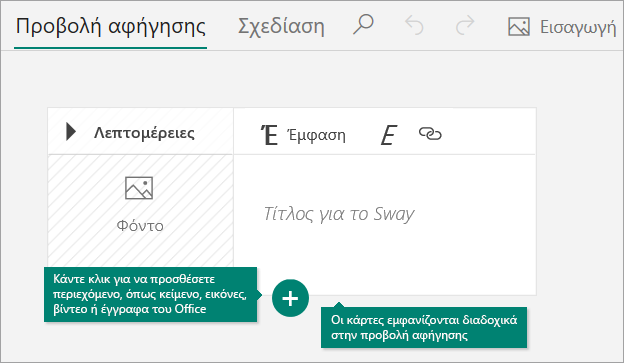
Task: Switch to the Προβολή αφήγησης tab
Action: 111,27
